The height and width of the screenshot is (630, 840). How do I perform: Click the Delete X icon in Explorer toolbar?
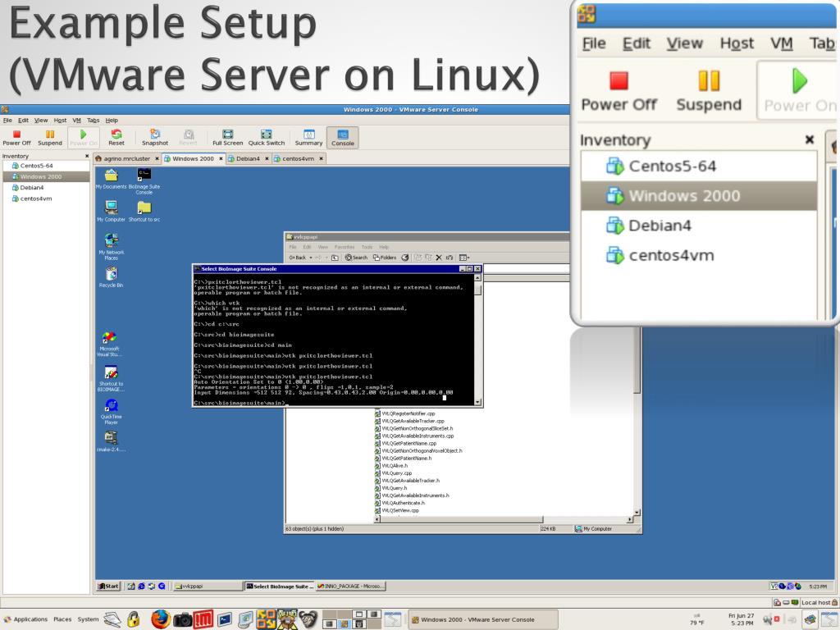click(x=439, y=258)
